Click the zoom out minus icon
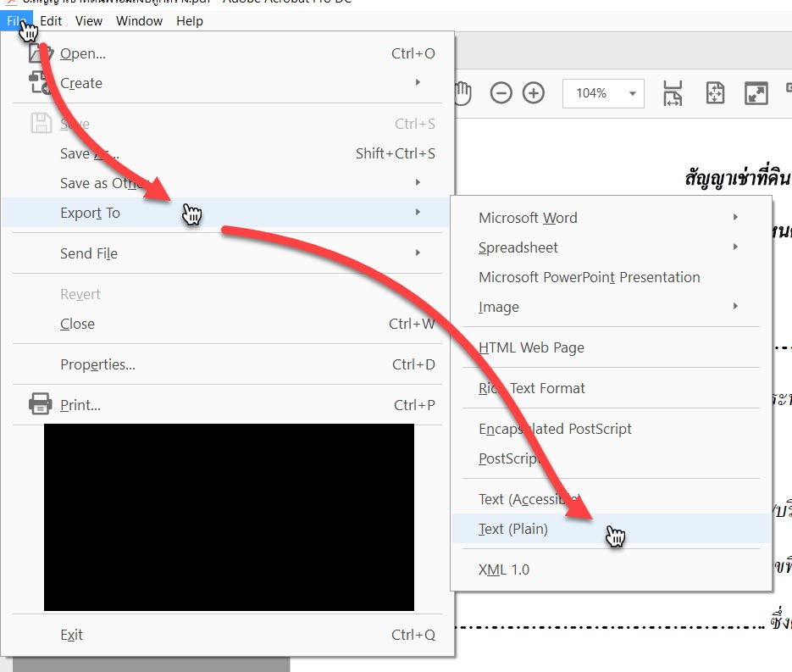 [501, 93]
